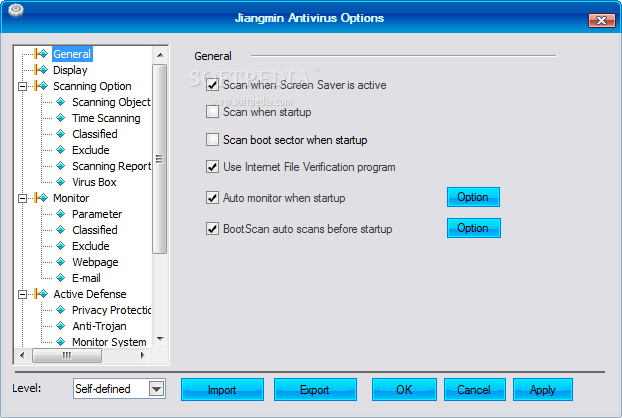Image resolution: width=622 pixels, height=418 pixels.
Task: Uncheck BootScan auto scans before startup
Action: (212, 228)
